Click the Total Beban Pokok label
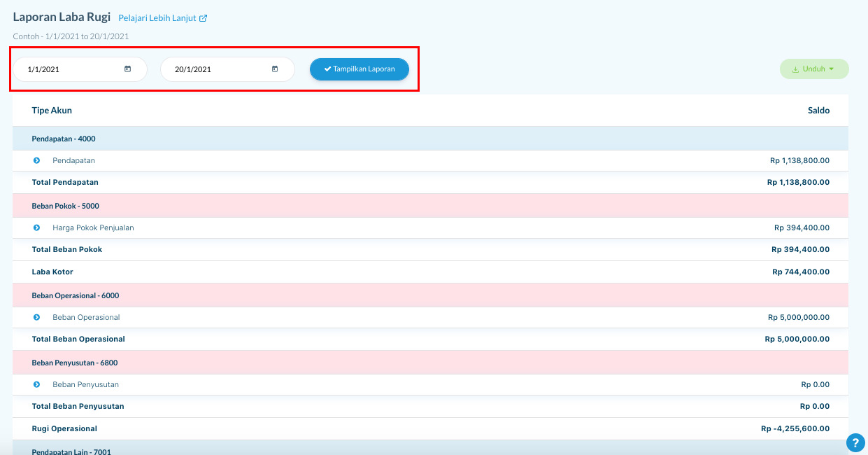 pos(67,249)
